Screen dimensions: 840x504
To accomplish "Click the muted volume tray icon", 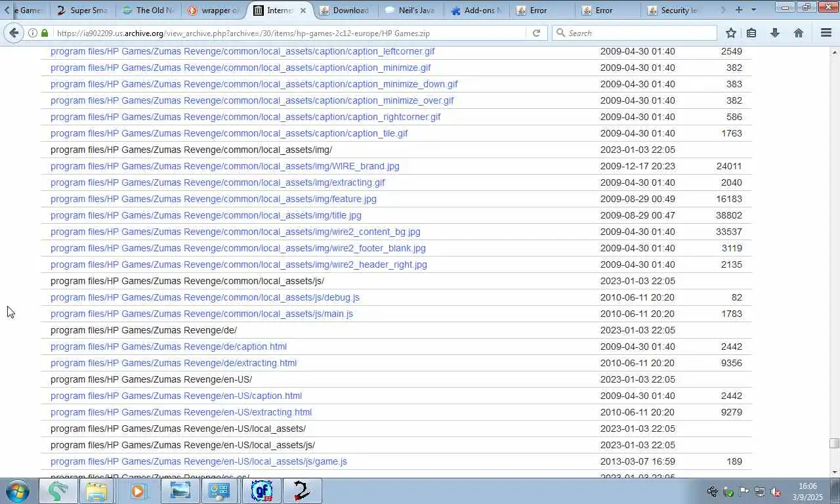I will coord(775,492).
